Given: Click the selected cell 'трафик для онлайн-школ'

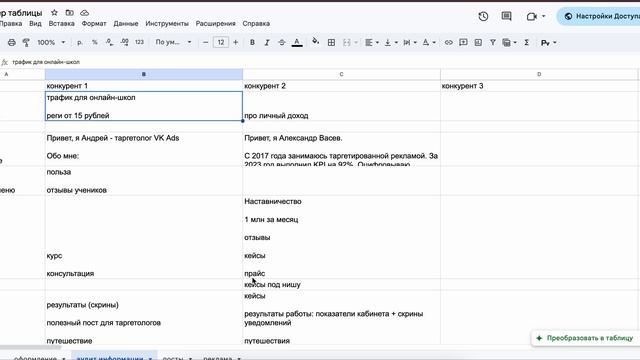Looking at the screenshot, I should 144,106.
